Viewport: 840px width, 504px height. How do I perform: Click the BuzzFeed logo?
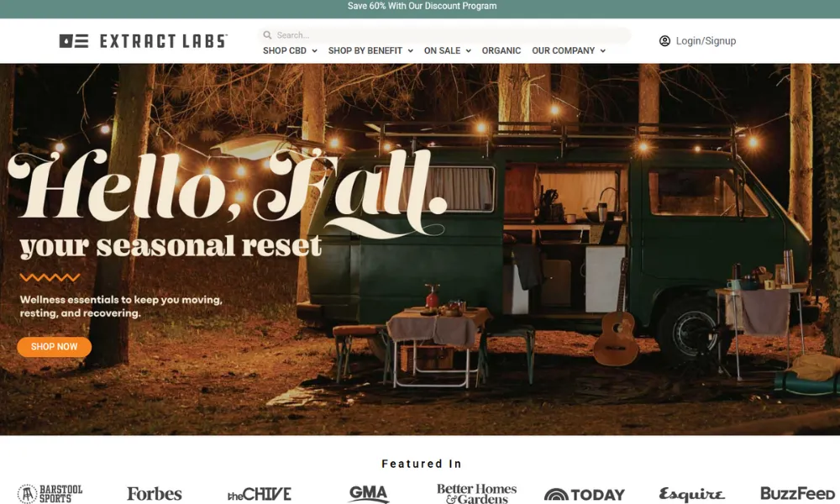point(797,493)
